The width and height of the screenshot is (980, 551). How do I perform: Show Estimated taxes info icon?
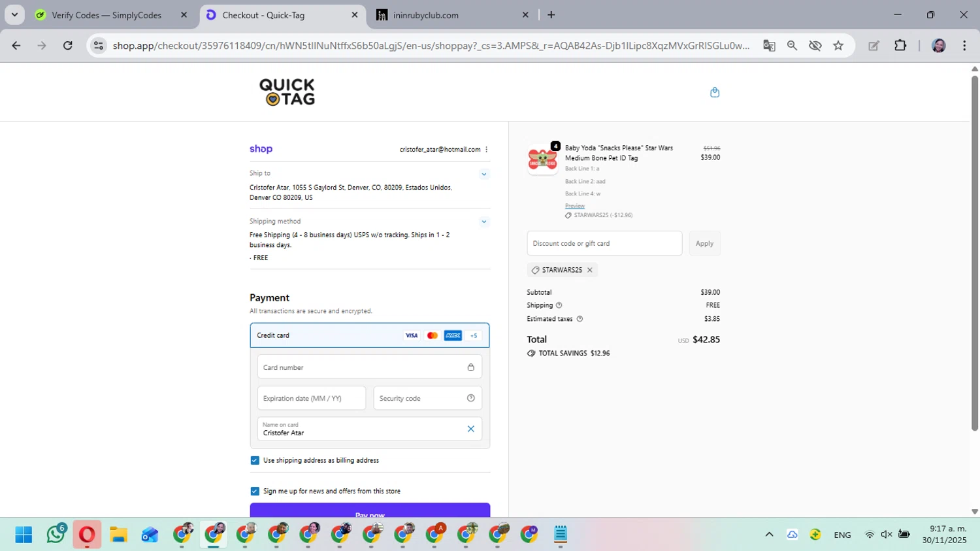[580, 319]
